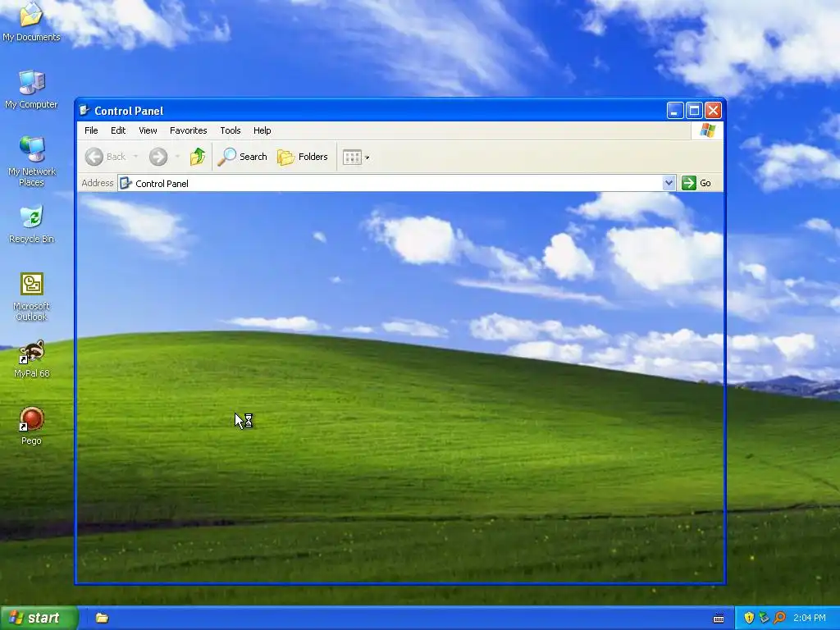Expand the Back history dropdown arrow
The width and height of the screenshot is (840, 630).
point(135,157)
